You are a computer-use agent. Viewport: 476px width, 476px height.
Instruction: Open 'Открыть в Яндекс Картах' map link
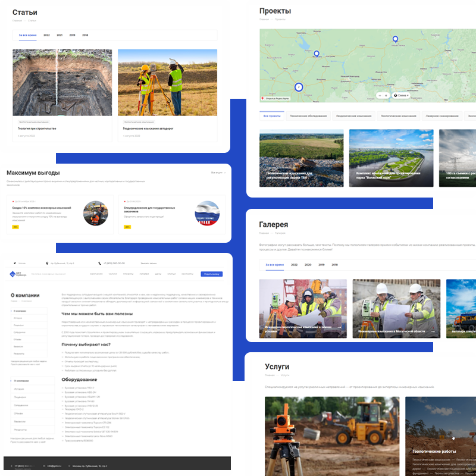pos(276,98)
